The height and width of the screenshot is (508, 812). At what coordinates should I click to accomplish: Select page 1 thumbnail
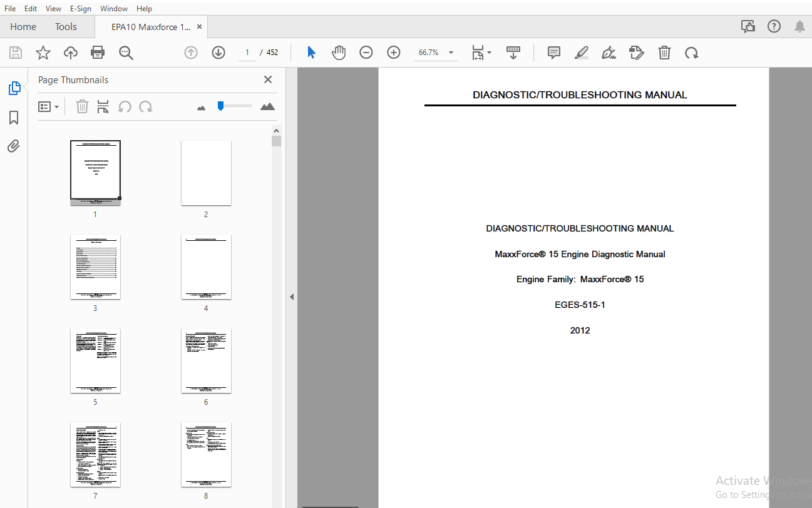pos(95,173)
